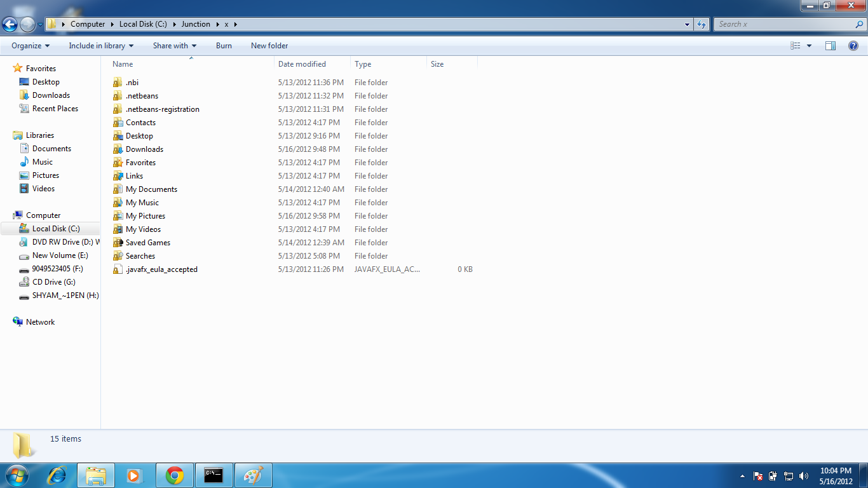Select the Searches folder icon
868x488 pixels.
pos(118,256)
